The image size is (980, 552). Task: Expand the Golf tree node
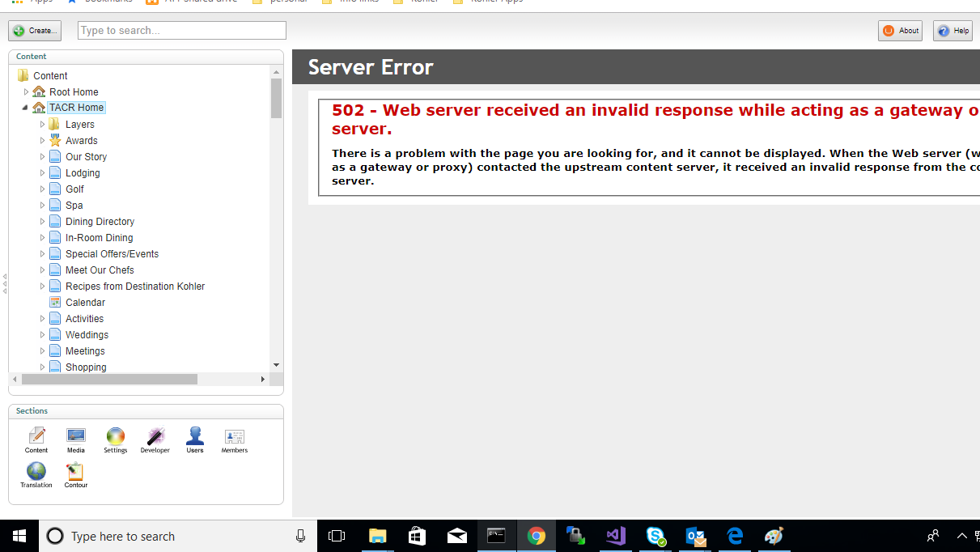point(42,189)
